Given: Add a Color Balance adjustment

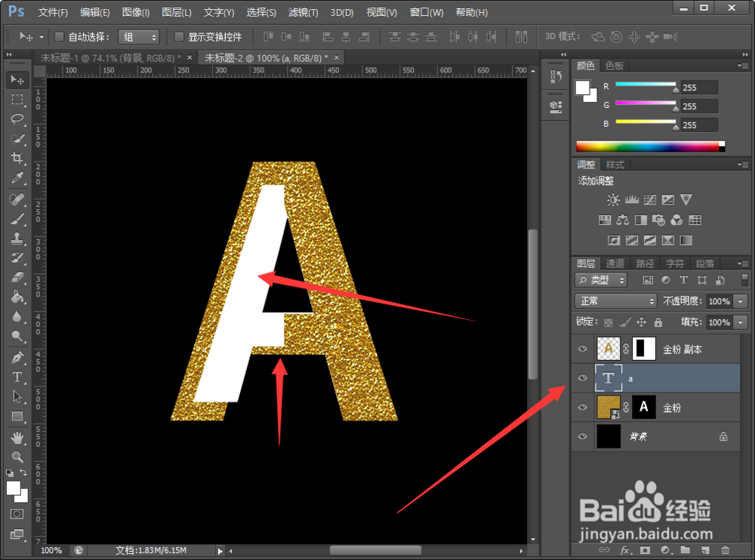Looking at the screenshot, I should [x=623, y=220].
